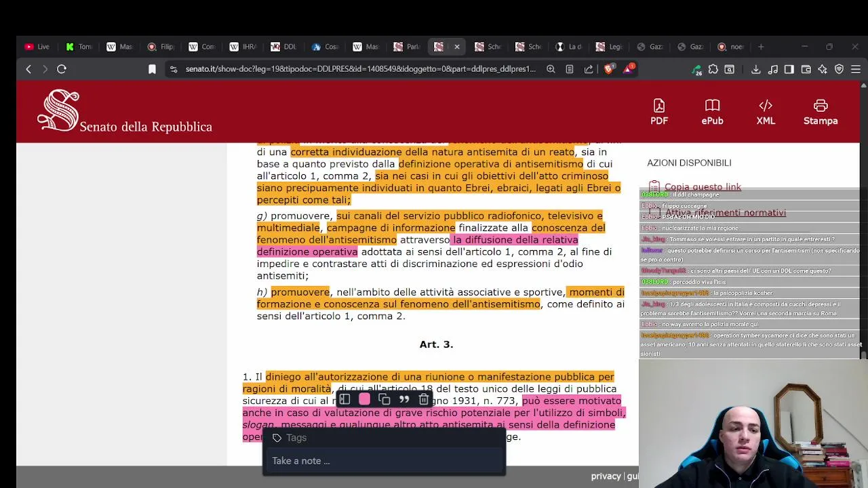Viewport: 868px width, 488px height.
Task: Click the quote icon in the highlight toolbar
Action: [x=404, y=399]
